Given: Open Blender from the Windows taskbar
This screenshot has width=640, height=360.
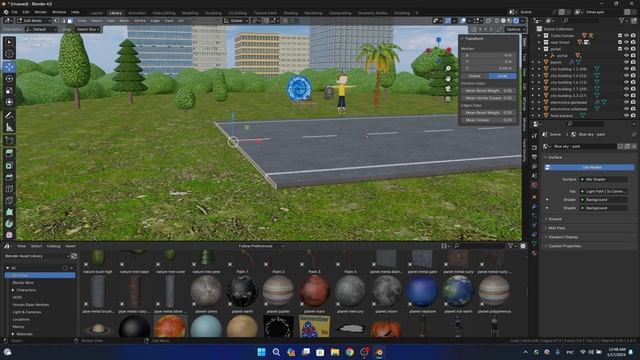Looking at the screenshot, I should (379, 352).
